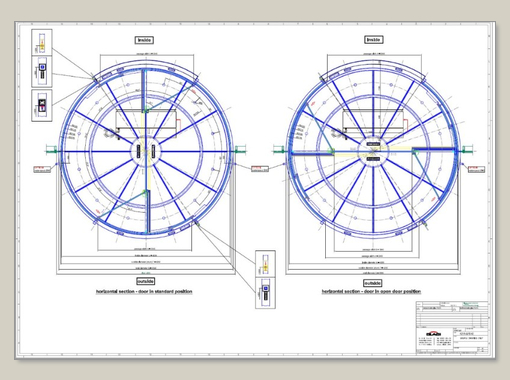Select the right drawing's "outside" label

tap(373, 283)
